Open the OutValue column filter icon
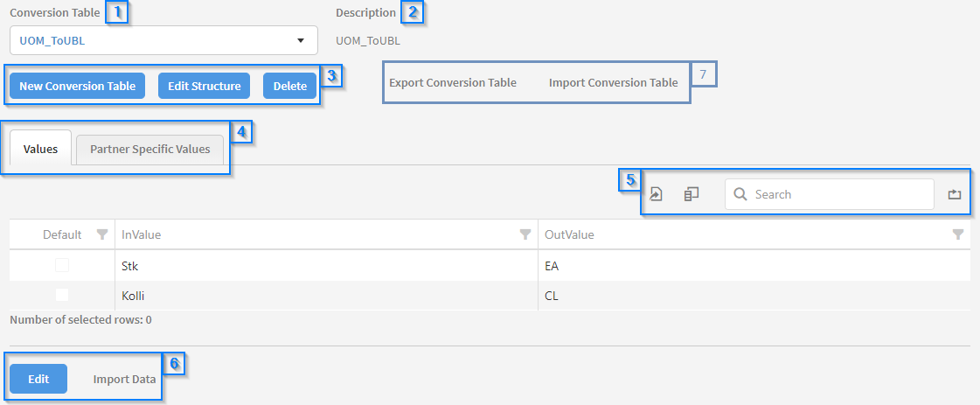 click(958, 234)
